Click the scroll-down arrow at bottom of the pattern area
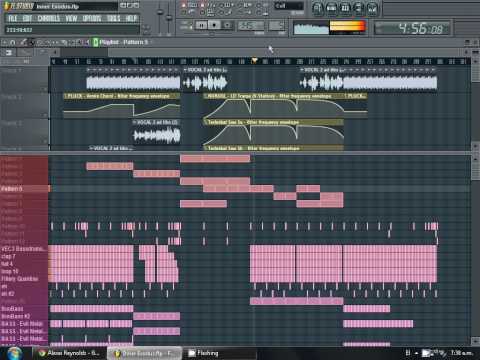Screen dimensions: 480x360 point(475,341)
